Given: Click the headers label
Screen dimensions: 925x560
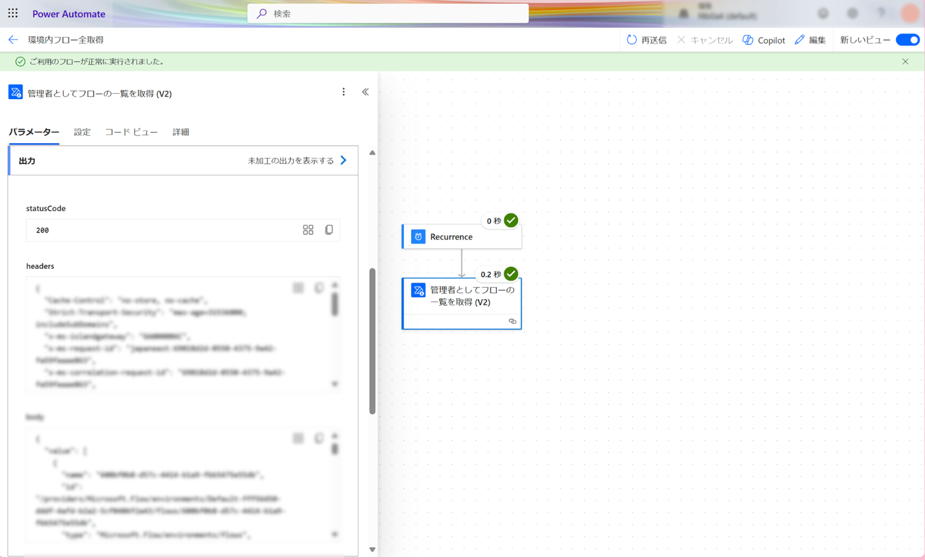Looking at the screenshot, I should pyautogui.click(x=40, y=265).
